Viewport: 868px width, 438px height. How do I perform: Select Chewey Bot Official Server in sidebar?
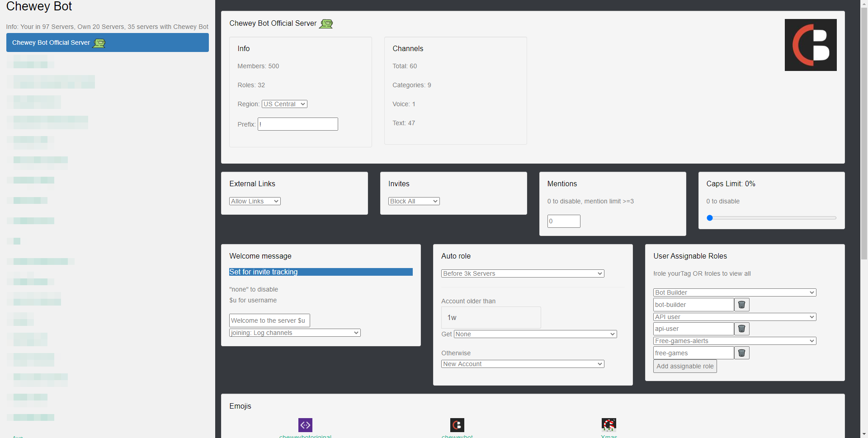point(107,42)
